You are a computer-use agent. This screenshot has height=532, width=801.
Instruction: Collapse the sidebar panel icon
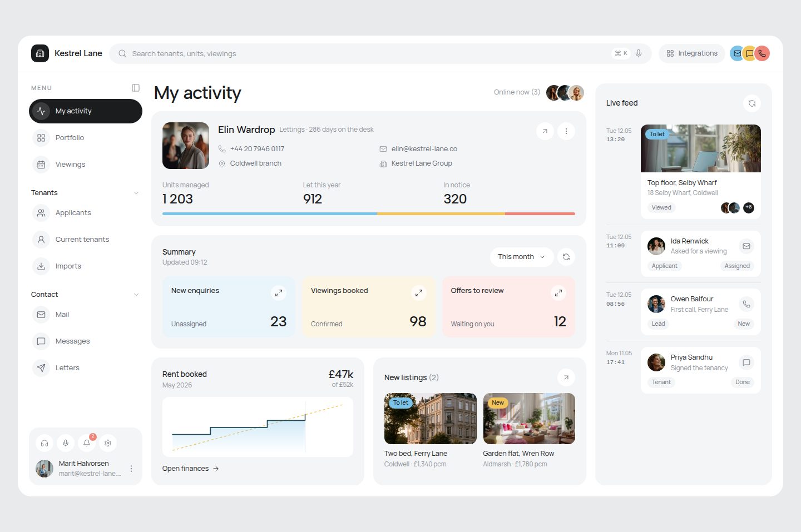[136, 88]
